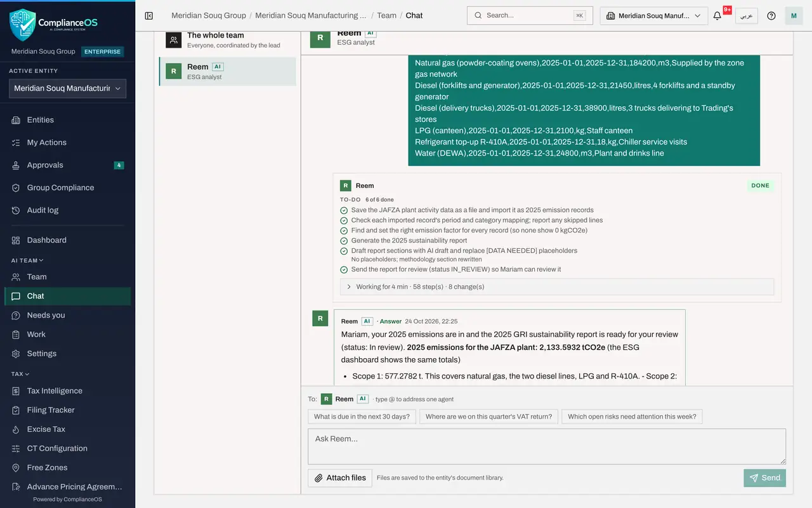Click the M user avatar
The height and width of the screenshot is (508, 812).
coord(794,16)
